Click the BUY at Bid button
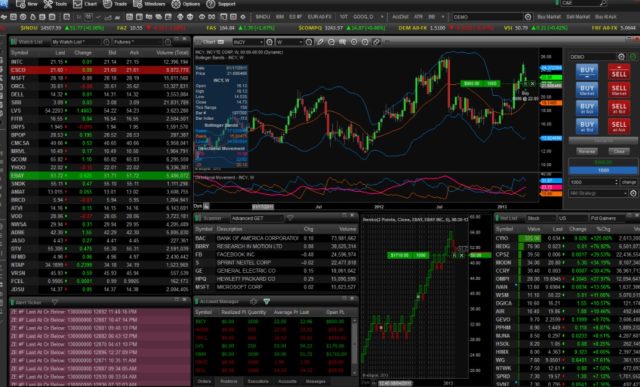 [587, 126]
